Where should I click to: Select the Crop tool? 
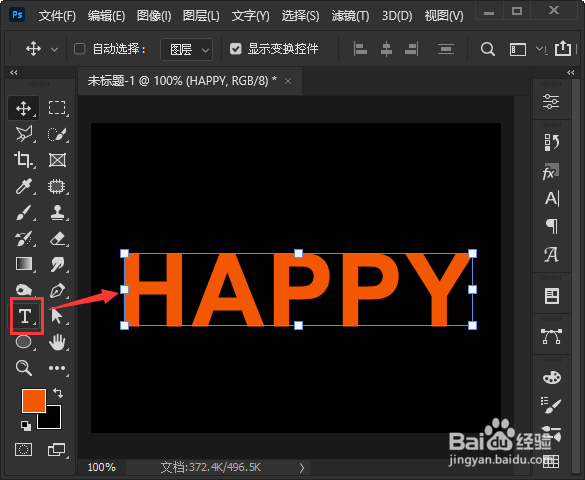click(24, 160)
